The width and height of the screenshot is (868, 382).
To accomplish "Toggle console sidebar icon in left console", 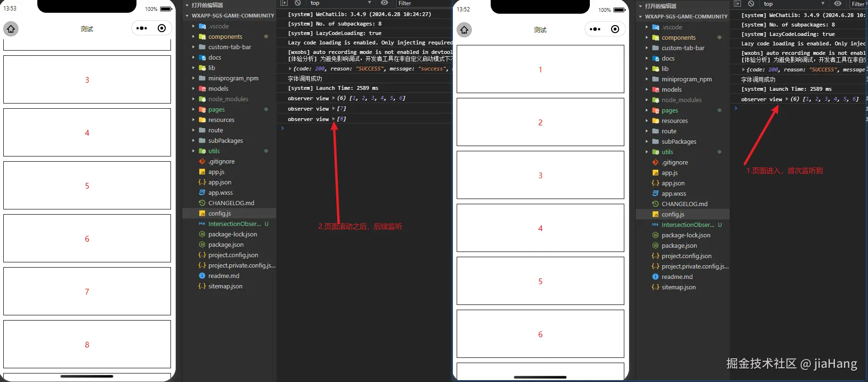I will pos(284,3).
